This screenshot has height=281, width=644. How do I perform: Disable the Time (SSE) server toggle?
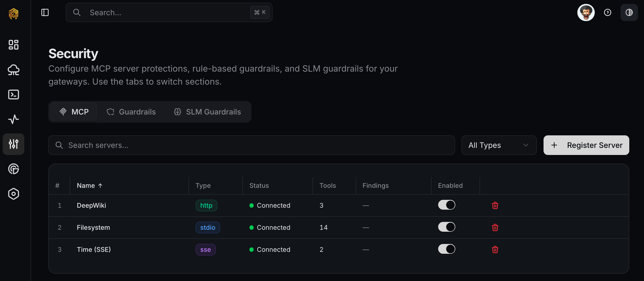446,249
